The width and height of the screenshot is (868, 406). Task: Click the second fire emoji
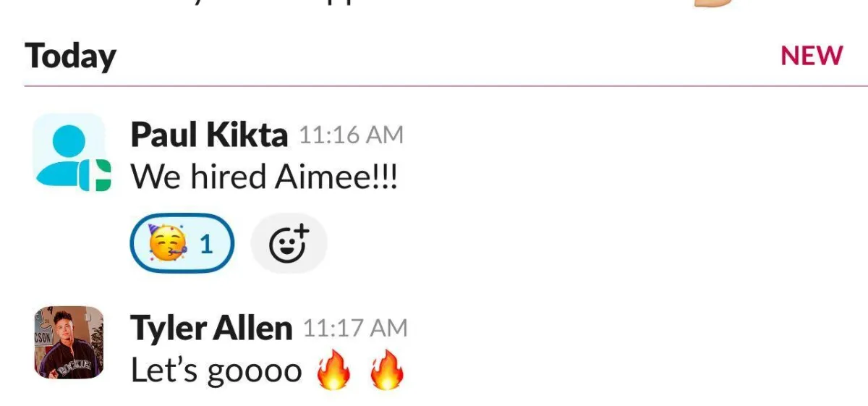coord(386,372)
